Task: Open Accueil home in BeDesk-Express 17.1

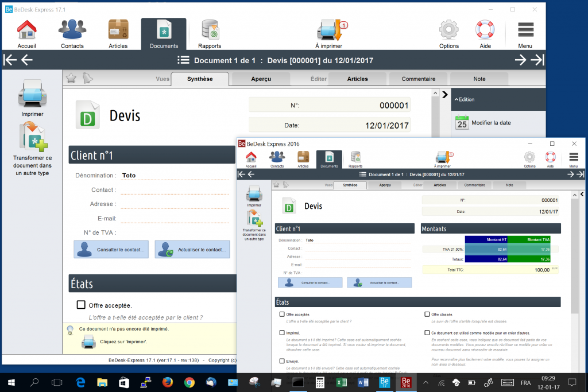Action: 26,34
